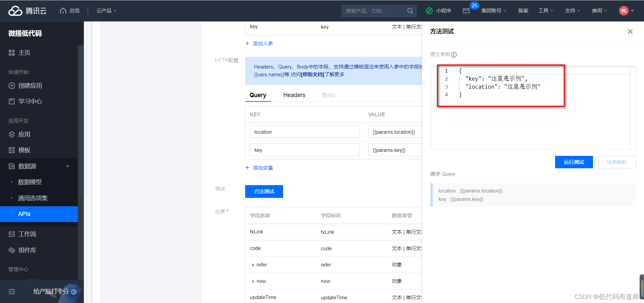Viewport: 644px width, 303px height.
Task: Open the 集团账号 dropdown
Action: [494, 11]
